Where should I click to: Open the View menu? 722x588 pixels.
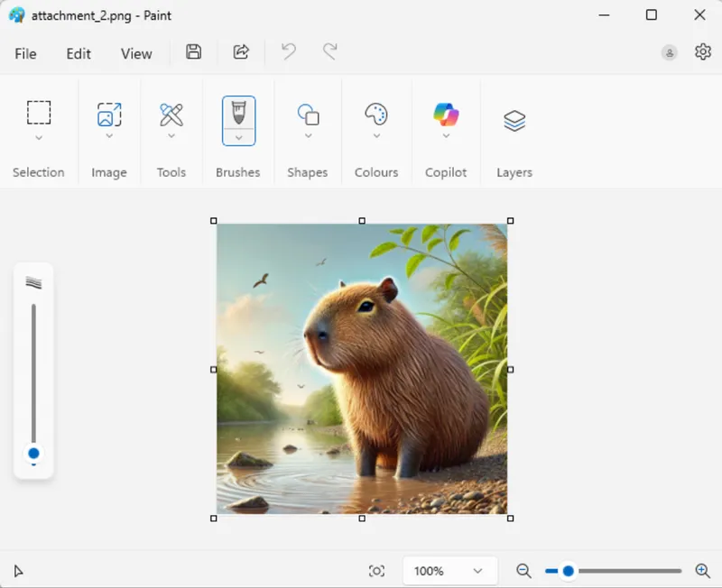pos(136,53)
